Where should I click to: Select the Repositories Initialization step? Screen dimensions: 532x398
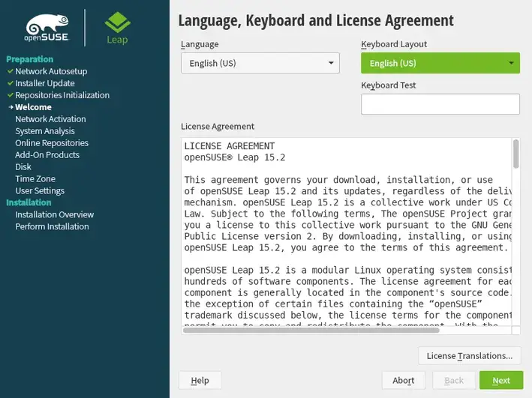coord(62,95)
